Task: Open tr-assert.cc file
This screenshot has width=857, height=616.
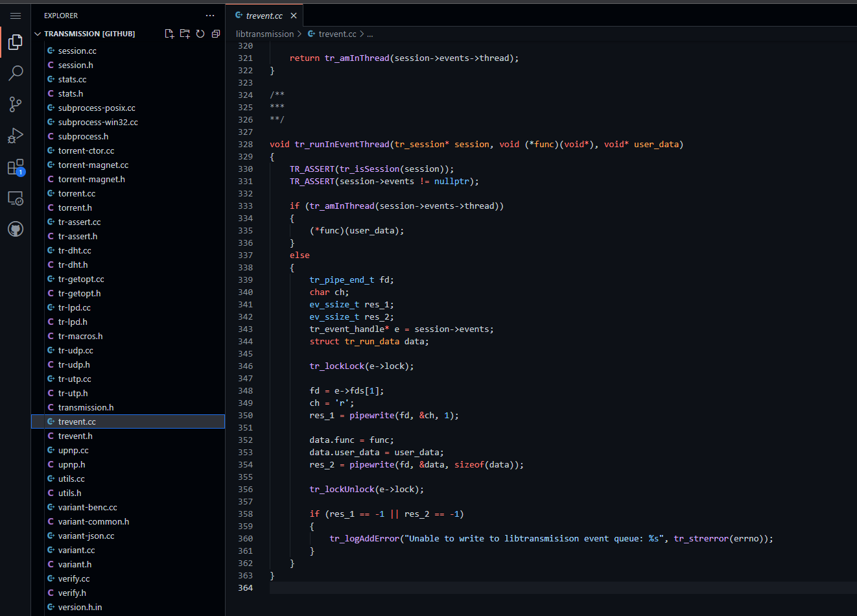Action: (x=128, y=222)
